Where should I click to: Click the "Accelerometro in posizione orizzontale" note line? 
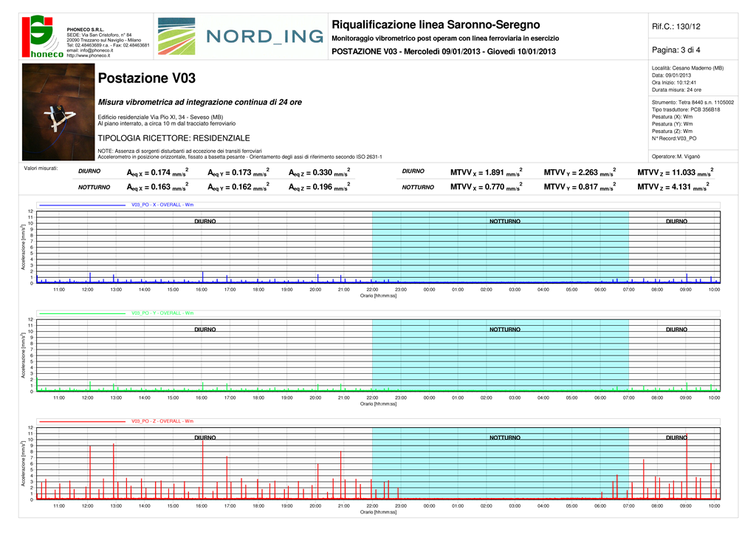(x=240, y=157)
